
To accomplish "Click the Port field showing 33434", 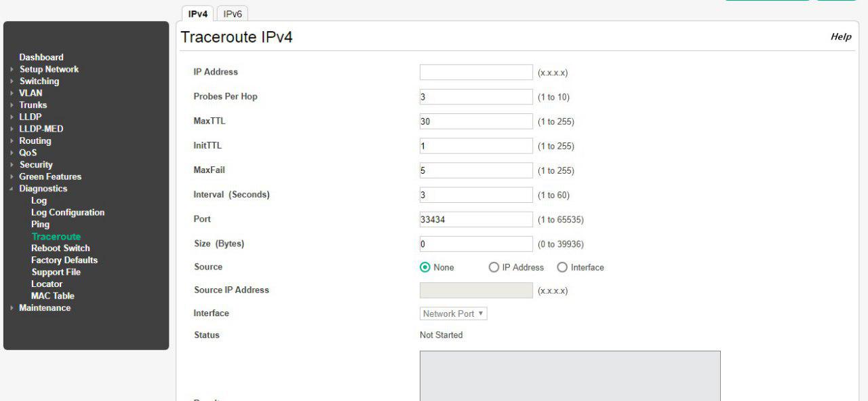I will tap(476, 219).
